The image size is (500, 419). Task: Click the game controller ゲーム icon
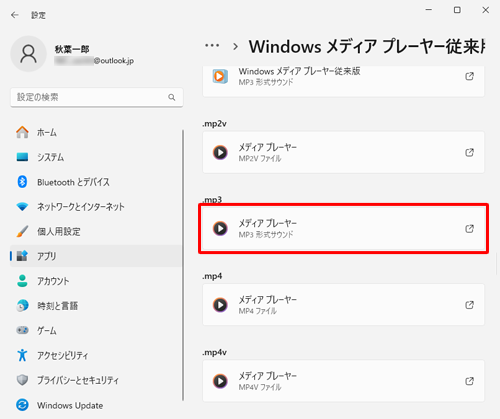click(x=22, y=330)
